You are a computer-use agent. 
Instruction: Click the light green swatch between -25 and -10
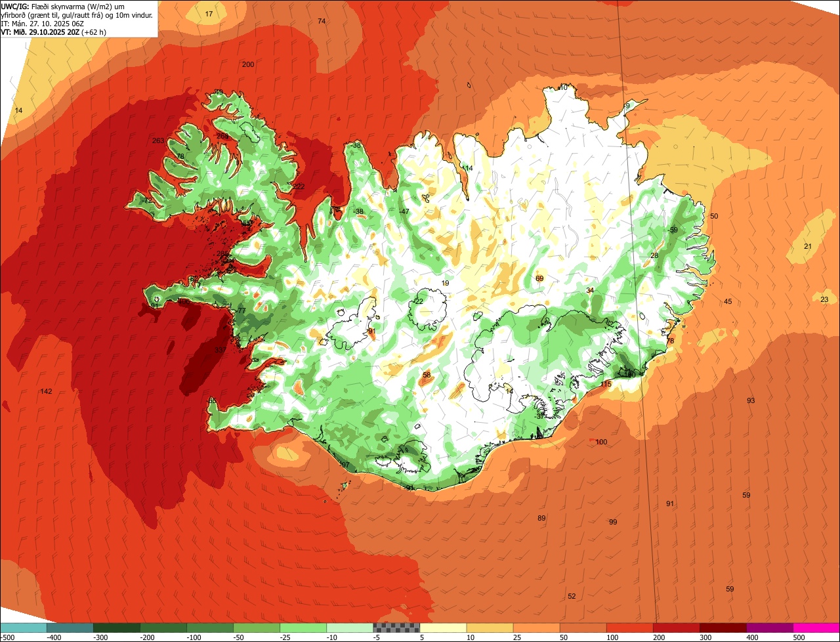click(303, 628)
